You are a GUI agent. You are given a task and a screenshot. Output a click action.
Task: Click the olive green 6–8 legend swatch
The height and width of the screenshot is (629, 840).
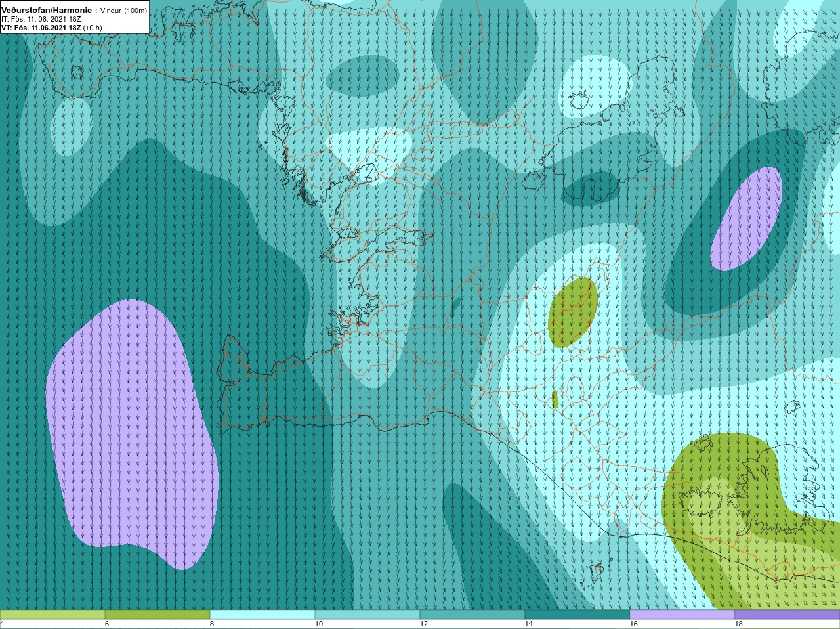coord(157,615)
